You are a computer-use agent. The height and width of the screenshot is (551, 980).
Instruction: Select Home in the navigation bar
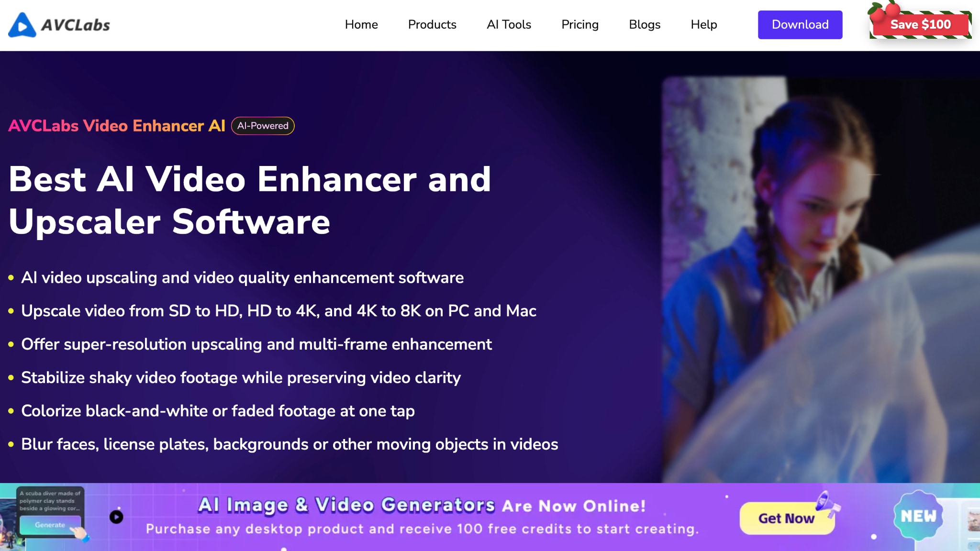pos(361,25)
